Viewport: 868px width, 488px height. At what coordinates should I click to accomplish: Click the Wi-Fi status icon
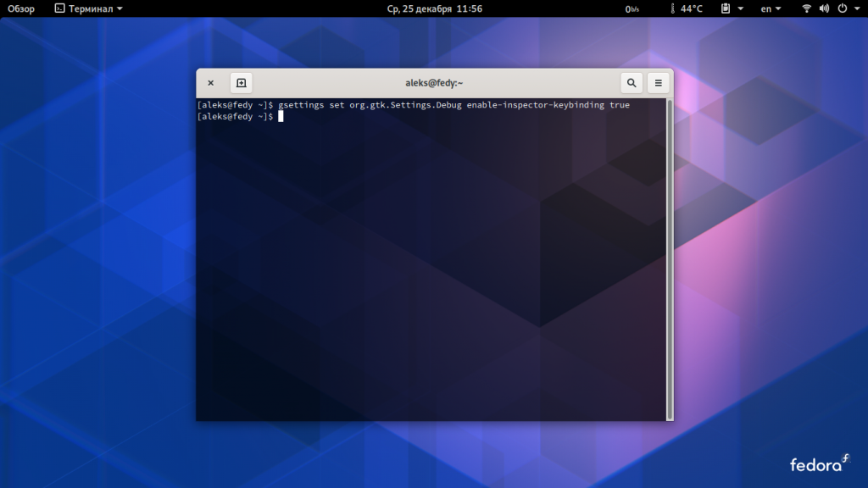807,8
